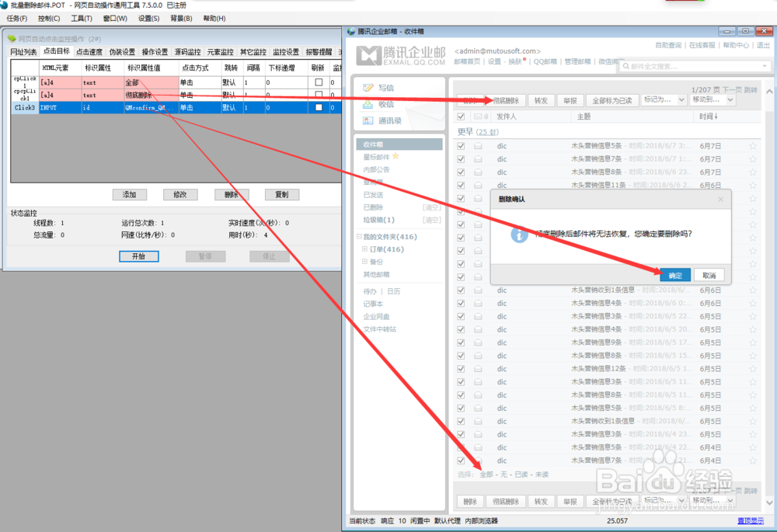Viewport: 777px width, 532px height.
Task: Select the Click3 INPUT row
Action: point(176,107)
